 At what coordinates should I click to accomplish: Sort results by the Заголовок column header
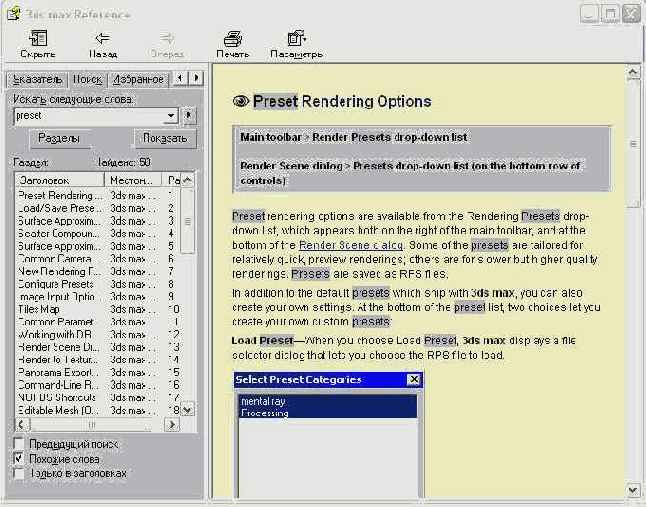point(58,179)
